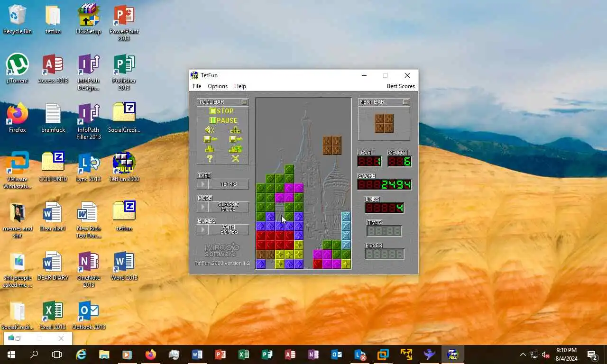Select the Firefox desktop shortcut
This screenshot has width=607, height=364.
click(18, 118)
